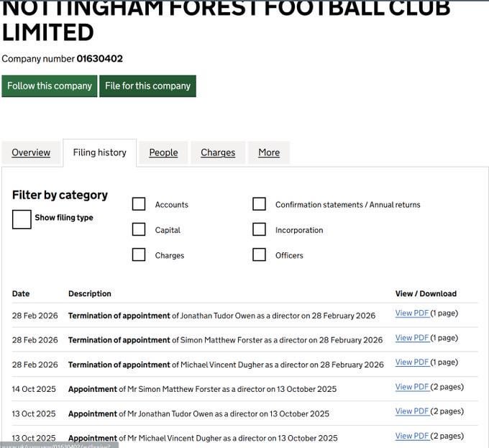Check the Capital category filter

[x=139, y=229]
